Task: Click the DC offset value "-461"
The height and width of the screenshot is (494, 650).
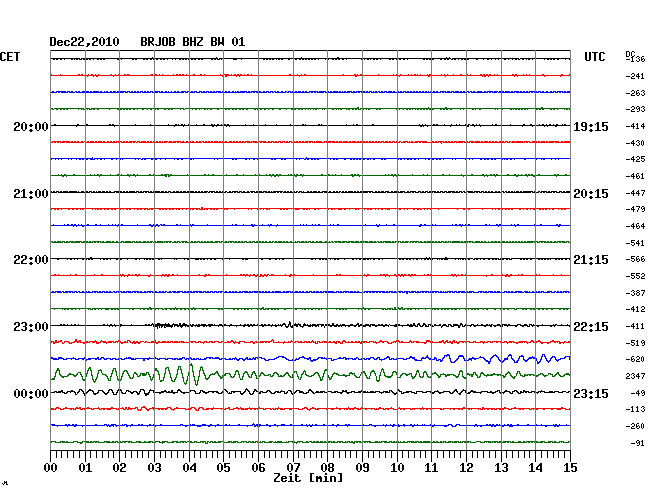Action: tap(635, 176)
